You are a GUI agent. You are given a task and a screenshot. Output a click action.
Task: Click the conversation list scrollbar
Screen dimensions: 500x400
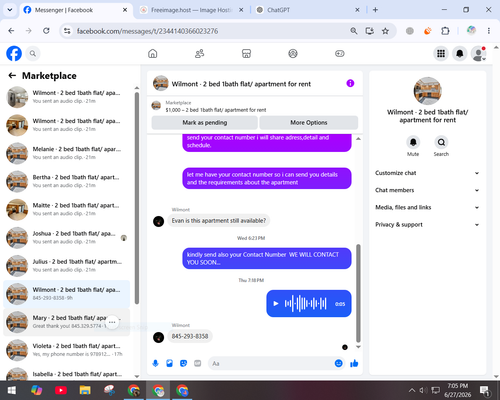point(137,198)
